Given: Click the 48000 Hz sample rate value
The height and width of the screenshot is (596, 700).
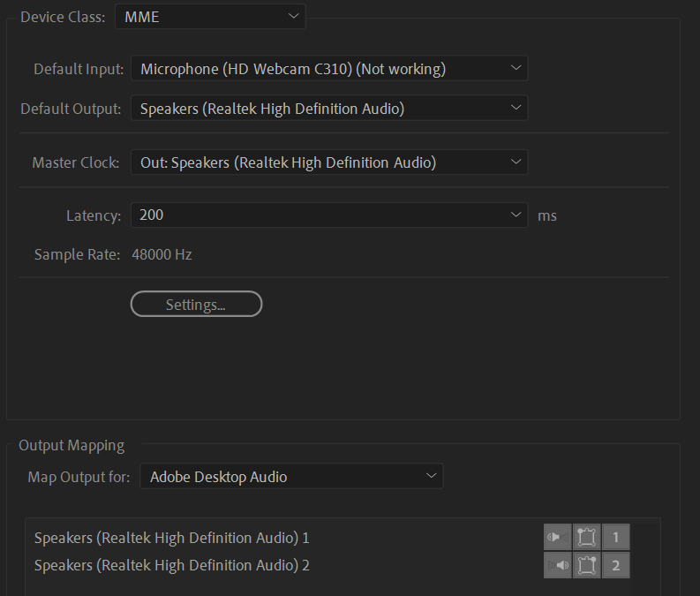Looking at the screenshot, I should tap(162, 254).
